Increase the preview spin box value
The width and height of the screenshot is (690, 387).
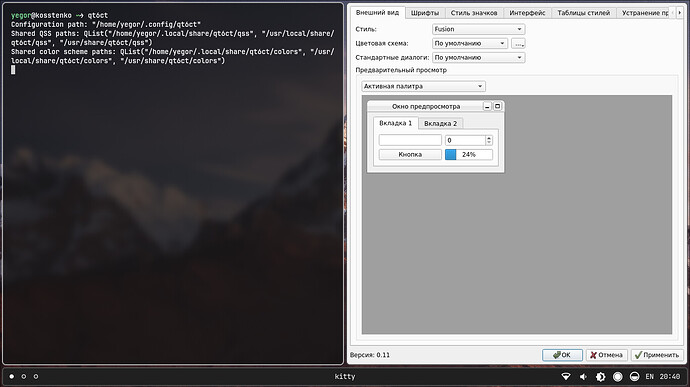(489, 138)
